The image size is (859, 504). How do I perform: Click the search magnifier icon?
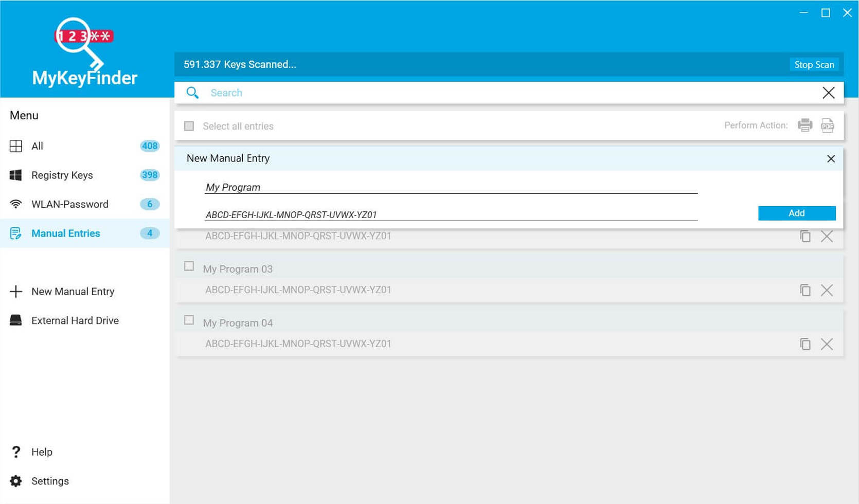click(x=192, y=93)
